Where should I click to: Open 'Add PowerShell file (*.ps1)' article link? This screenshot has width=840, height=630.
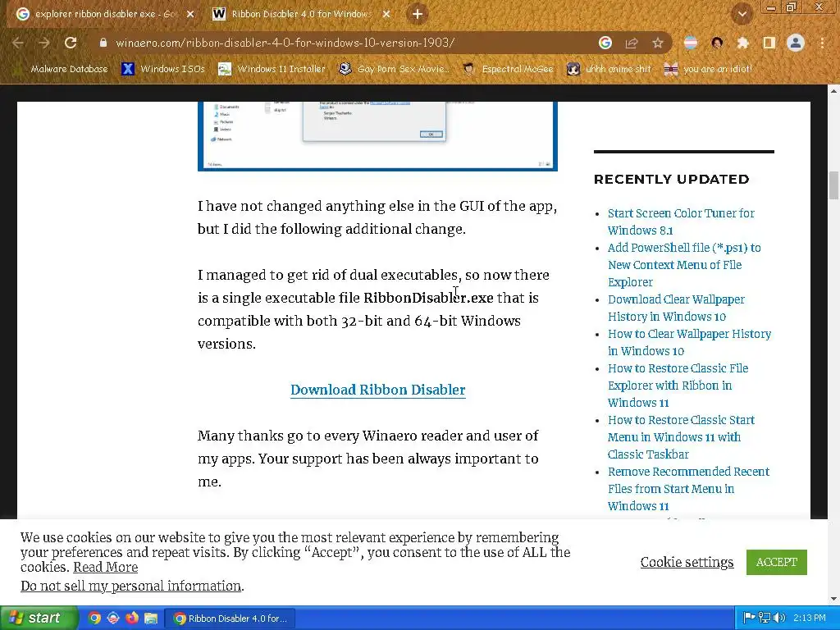click(684, 265)
